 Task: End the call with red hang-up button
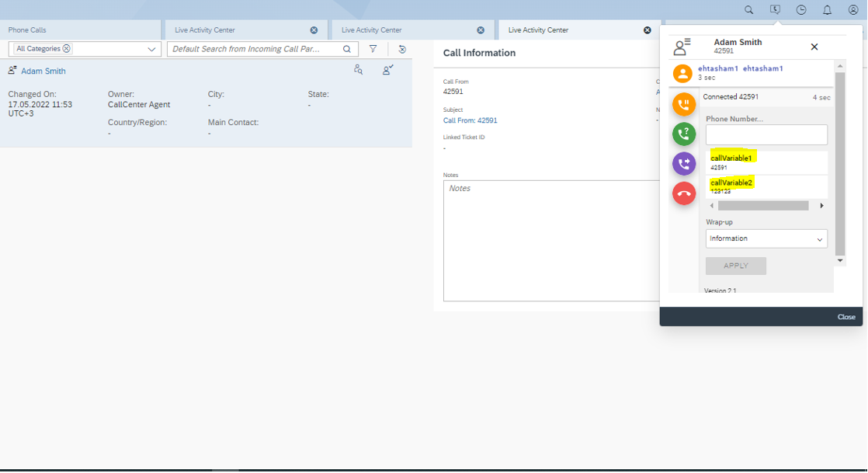684,193
